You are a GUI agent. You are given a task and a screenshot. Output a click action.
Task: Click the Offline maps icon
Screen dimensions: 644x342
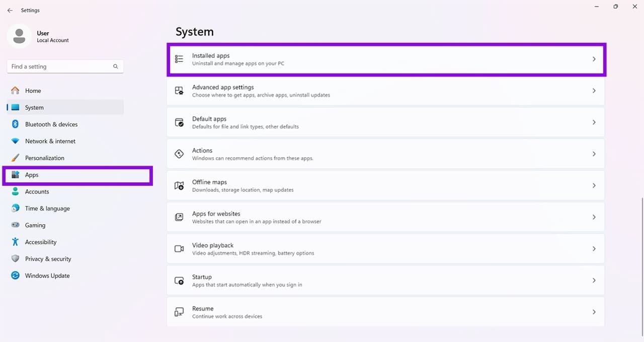(179, 186)
